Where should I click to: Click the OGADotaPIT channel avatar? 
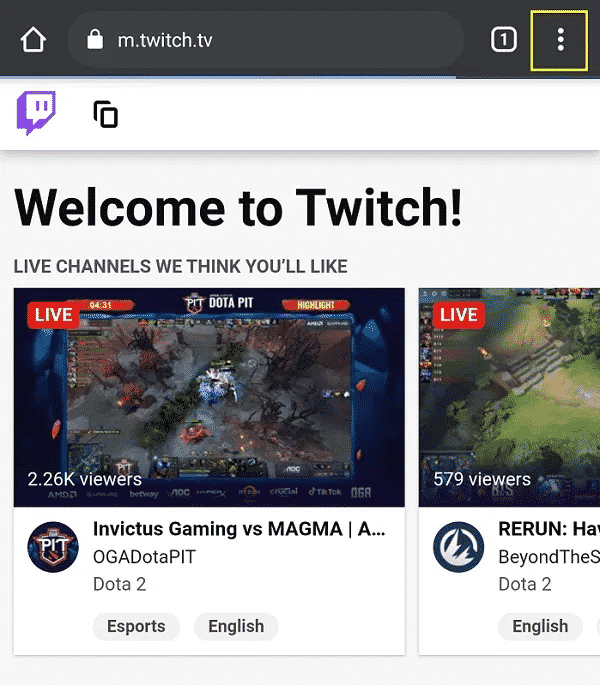[x=53, y=547]
